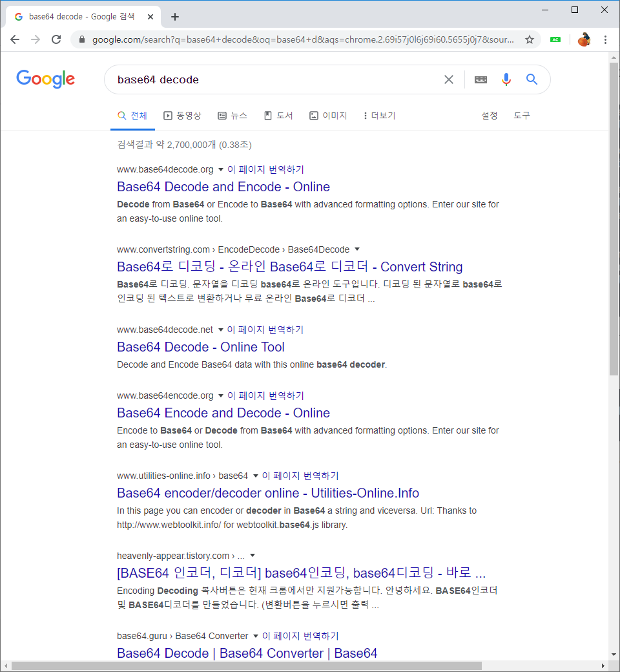Viewport: 620px width, 672px height.
Task: Click the horizontal scrollbar thumb
Action: (246, 666)
